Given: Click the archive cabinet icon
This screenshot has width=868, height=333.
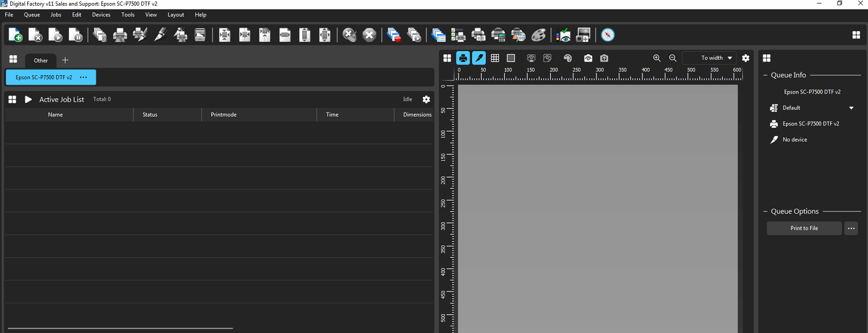Looking at the screenshot, I should coord(200,35).
